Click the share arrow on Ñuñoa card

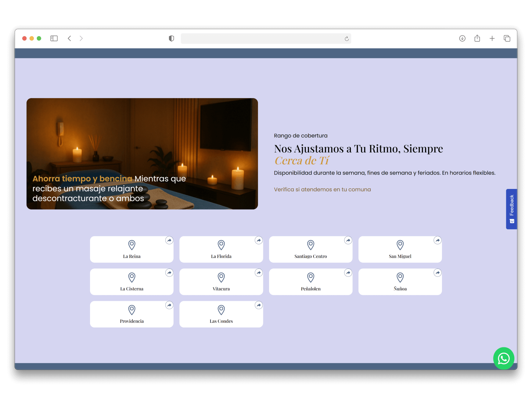[437, 273]
